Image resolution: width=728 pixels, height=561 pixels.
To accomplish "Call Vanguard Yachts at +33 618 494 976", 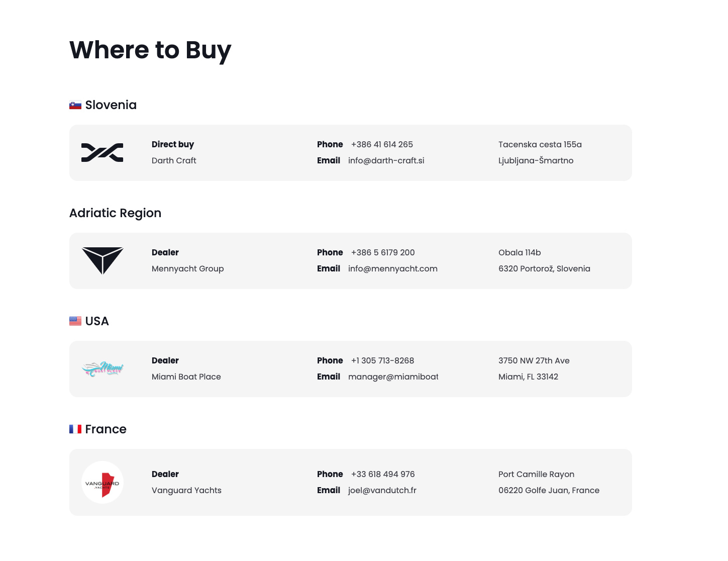I will coord(383,475).
